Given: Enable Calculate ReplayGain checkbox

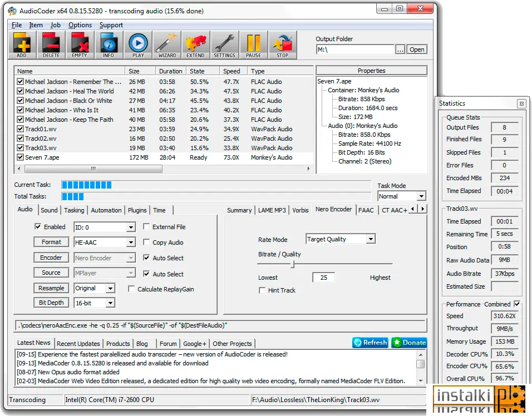Looking at the screenshot, I should click(x=131, y=289).
